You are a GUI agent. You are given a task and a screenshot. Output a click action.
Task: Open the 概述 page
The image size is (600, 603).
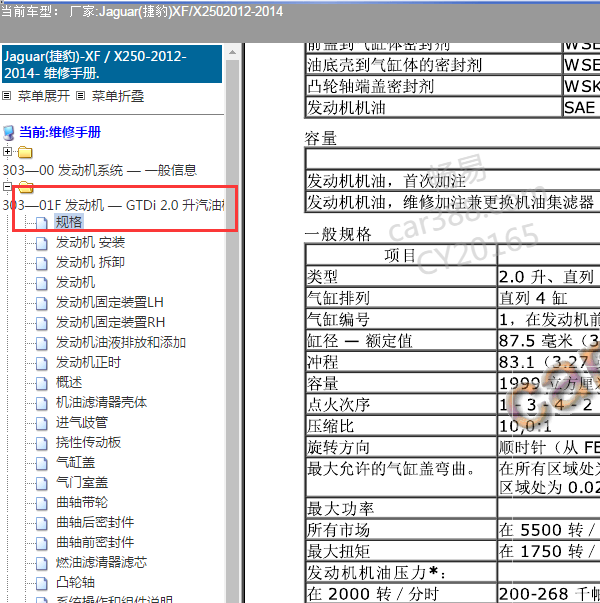tap(69, 382)
